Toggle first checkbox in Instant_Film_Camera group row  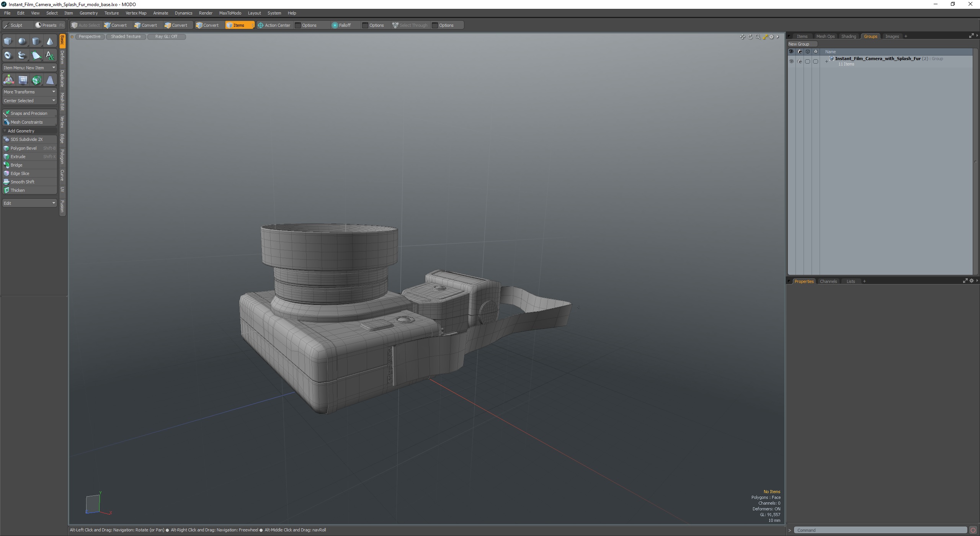coord(807,61)
